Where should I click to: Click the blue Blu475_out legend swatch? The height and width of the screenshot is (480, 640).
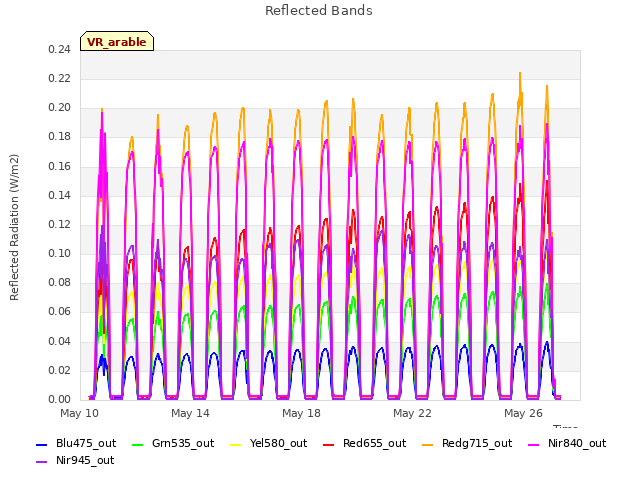tap(42, 444)
